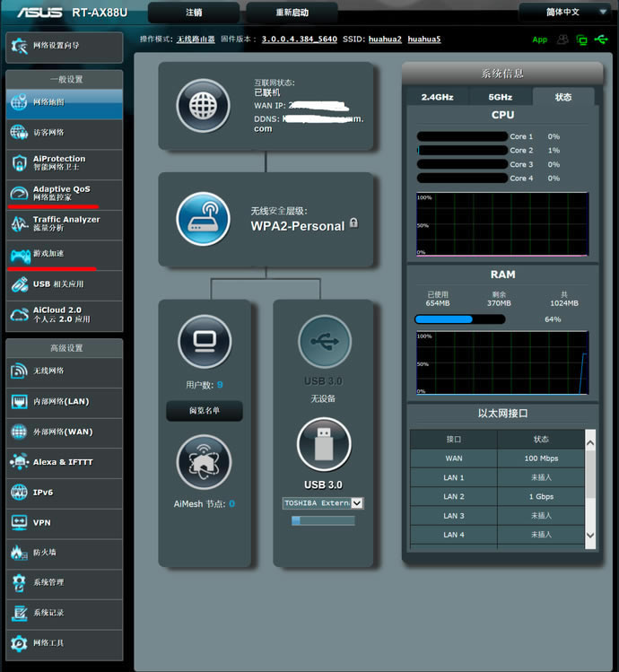Click the AiMesh node icon

205,462
